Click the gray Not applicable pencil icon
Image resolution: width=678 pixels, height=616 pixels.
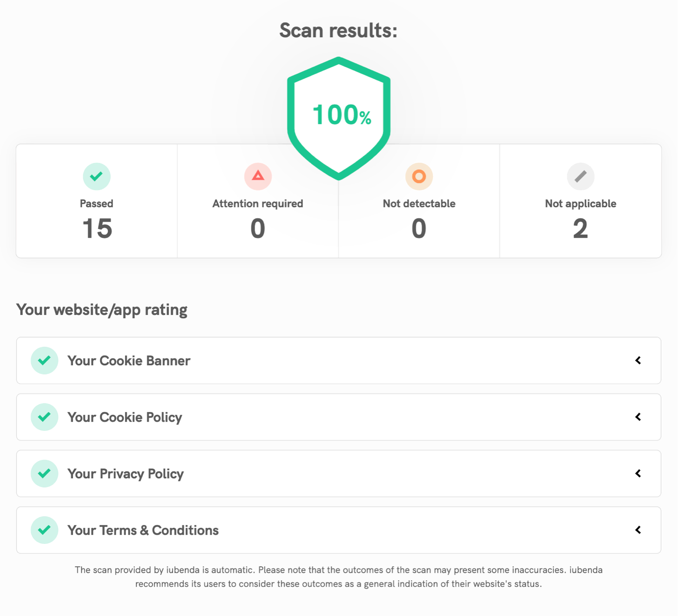tap(580, 176)
